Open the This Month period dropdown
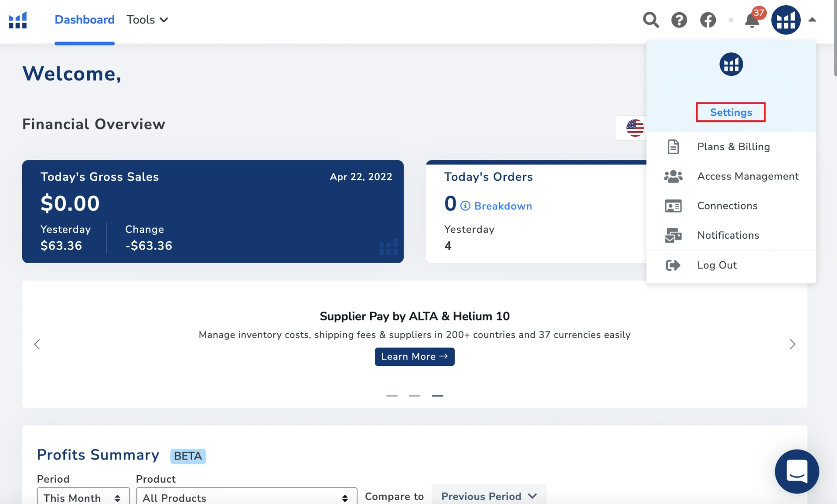Viewport: 837px width, 504px height. (83, 497)
